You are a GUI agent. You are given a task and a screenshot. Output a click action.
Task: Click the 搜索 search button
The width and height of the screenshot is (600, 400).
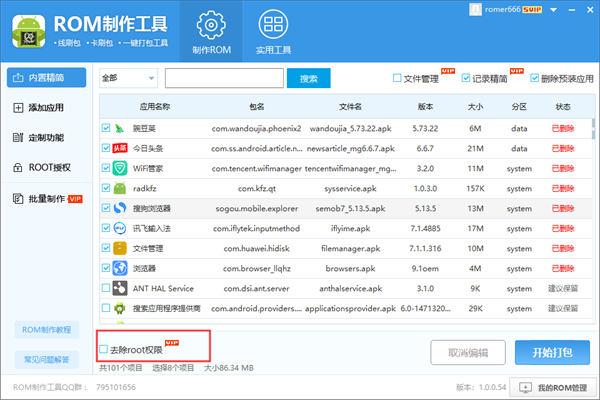click(x=308, y=78)
